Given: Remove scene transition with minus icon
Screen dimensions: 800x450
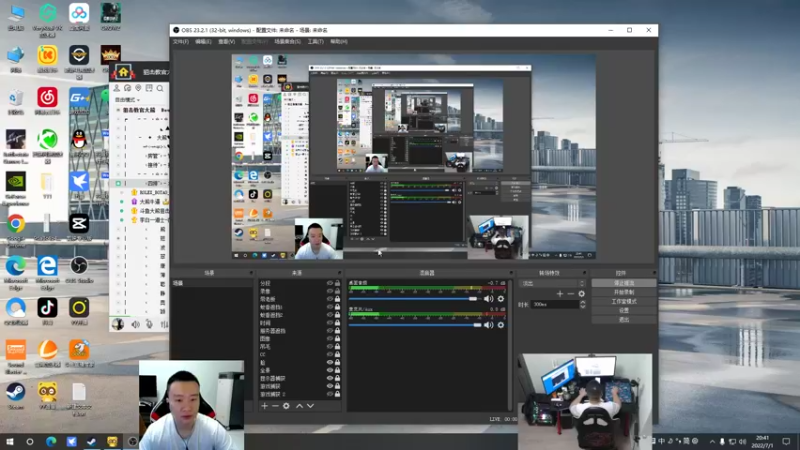Looking at the screenshot, I should point(570,294).
